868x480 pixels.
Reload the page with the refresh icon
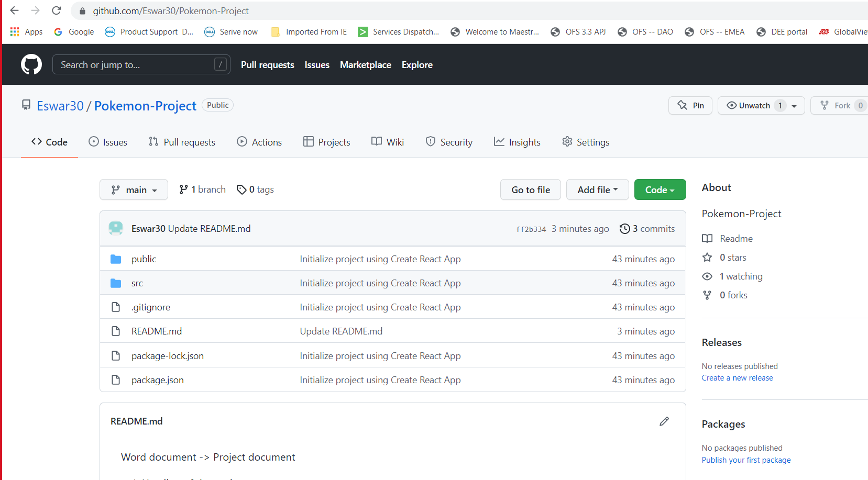tap(57, 10)
